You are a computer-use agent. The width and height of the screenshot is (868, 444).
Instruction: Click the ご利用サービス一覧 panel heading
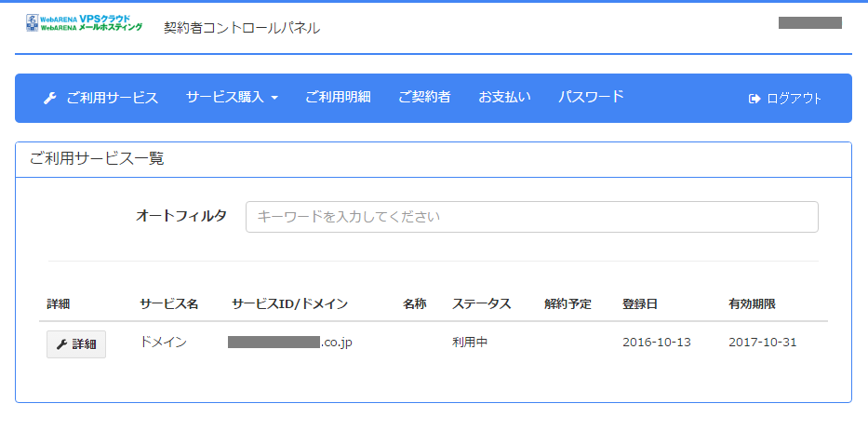click(x=97, y=159)
